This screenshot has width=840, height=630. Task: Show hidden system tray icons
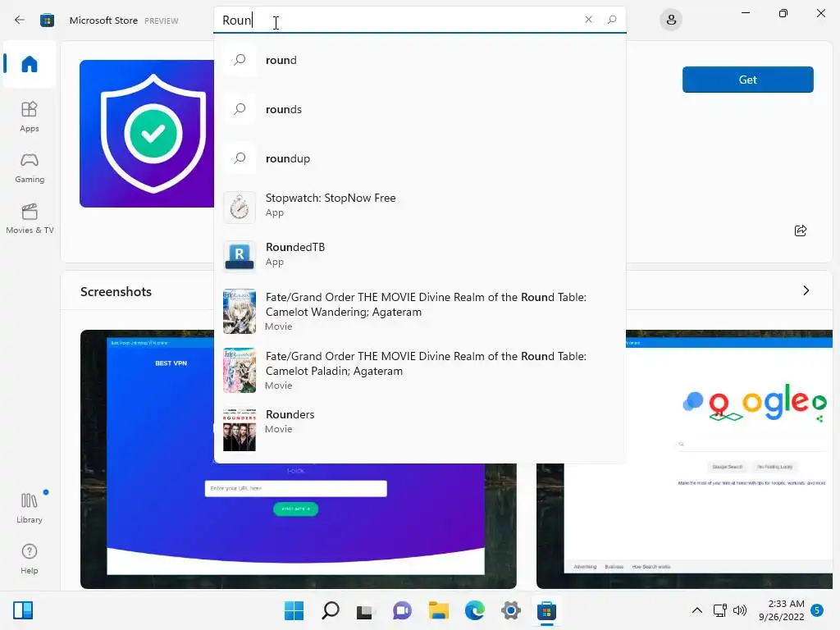pos(697,610)
